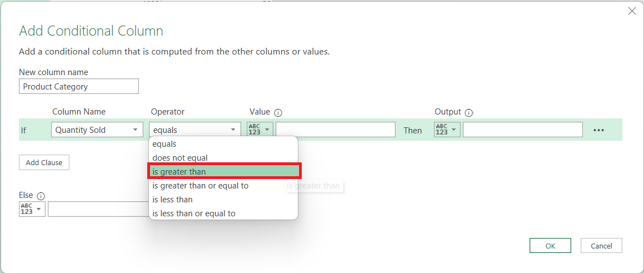
Task: Open the Value type ABC123 selector
Action: click(x=260, y=130)
